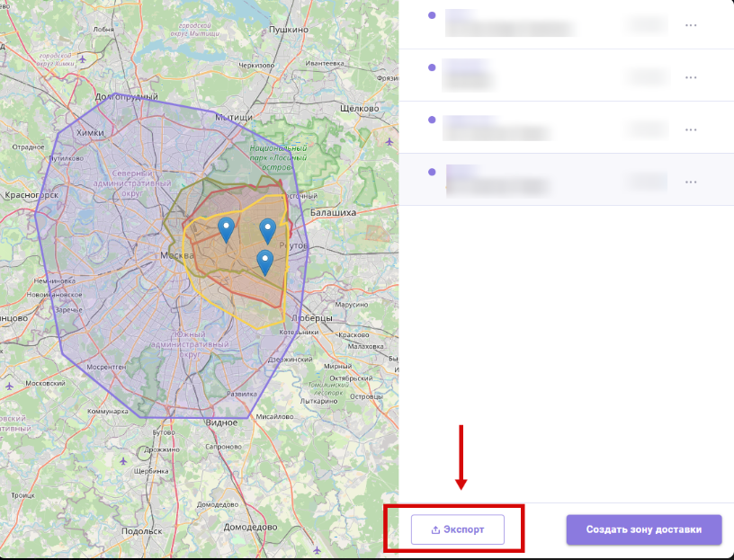
Task: Click the leftmost blue map pin
Action: click(x=227, y=228)
